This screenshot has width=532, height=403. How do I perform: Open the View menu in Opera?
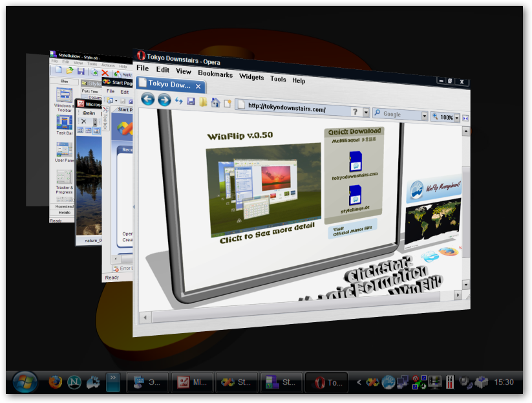[183, 71]
